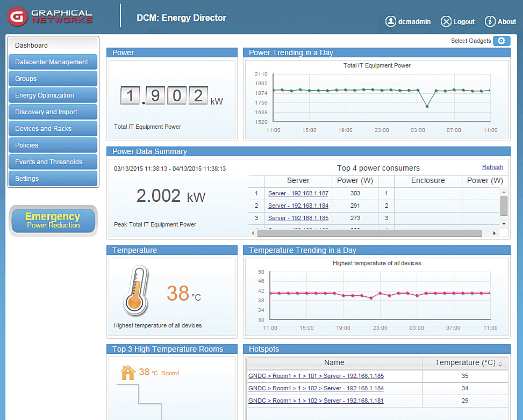Screen dimensions: 523x420
Task: Click the Logout text button
Action: tap(464, 22)
